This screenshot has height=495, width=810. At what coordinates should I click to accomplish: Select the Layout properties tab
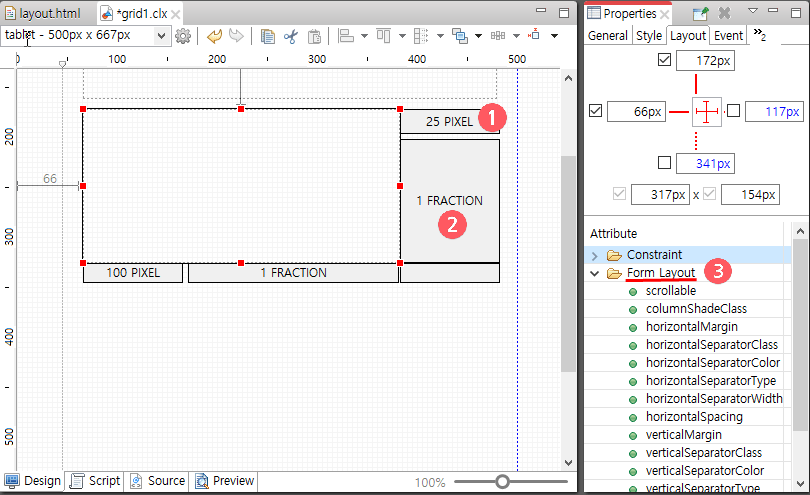pos(688,36)
